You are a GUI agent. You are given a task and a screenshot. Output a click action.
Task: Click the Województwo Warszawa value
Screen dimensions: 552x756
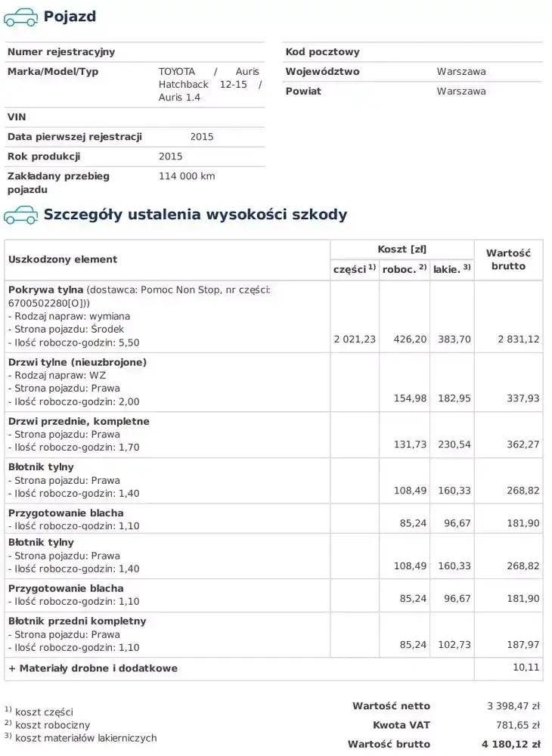[461, 72]
